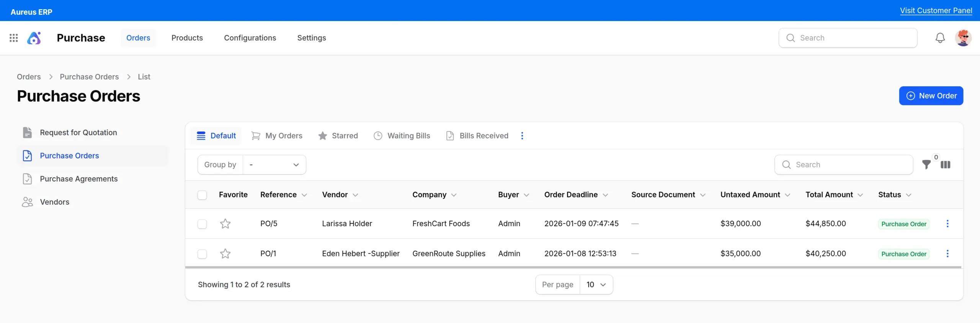Select the checkbox for order PO/5

click(x=202, y=224)
